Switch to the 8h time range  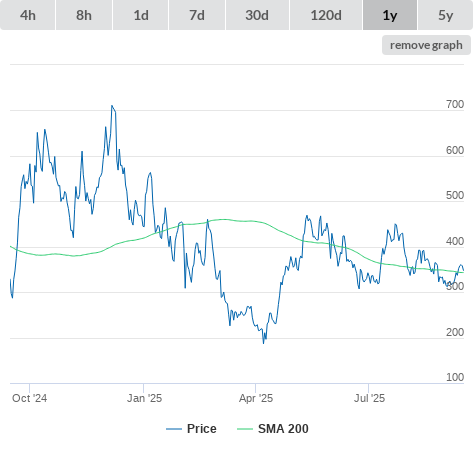(x=84, y=15)
